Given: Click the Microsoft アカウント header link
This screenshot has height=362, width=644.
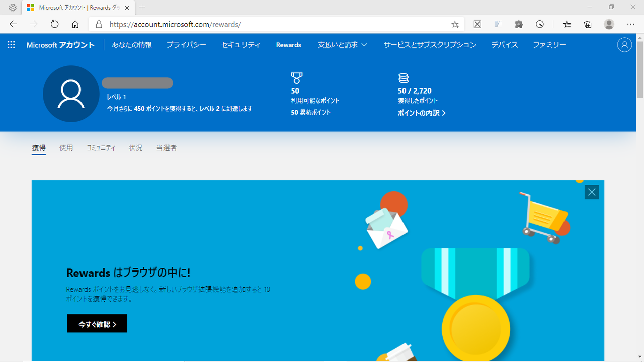Looking at the screenshot, I should coord(60,45).
